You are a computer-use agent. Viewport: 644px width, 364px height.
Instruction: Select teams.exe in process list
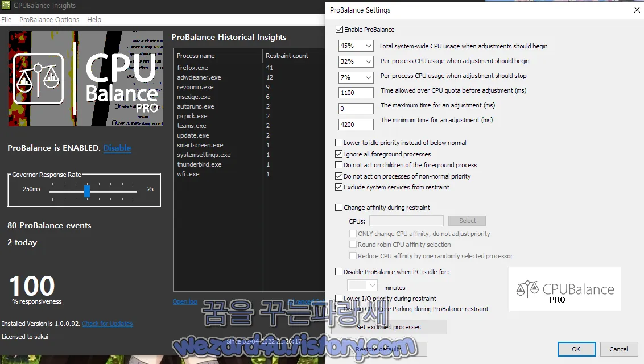coord(249,126)
